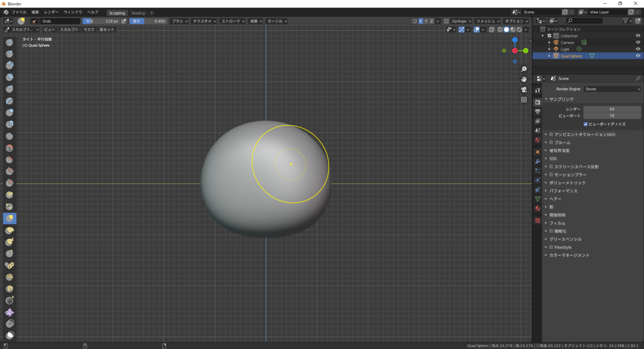Hide the Quad Sphere object
644x349 pixels.
click(x=638, y=56)
